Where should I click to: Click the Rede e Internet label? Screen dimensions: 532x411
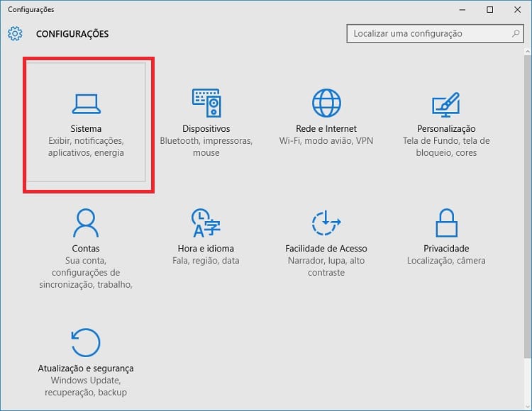click(x=326, y=129)
